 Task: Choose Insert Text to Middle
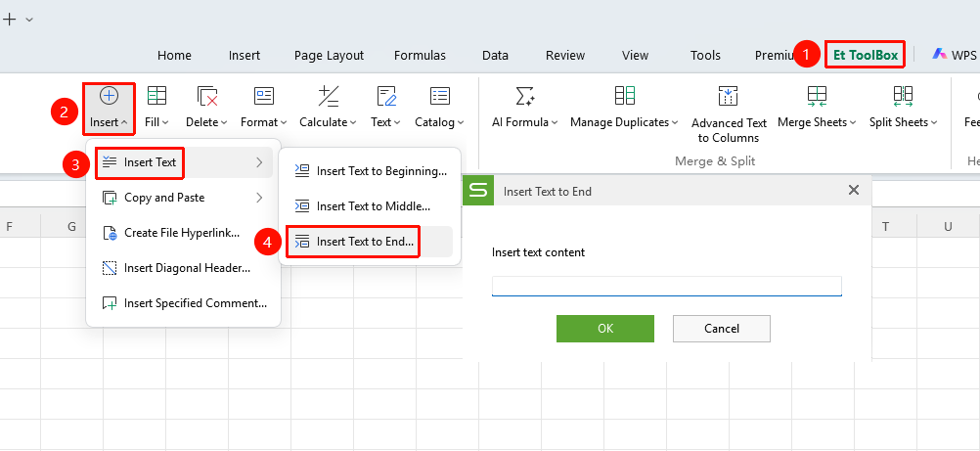click(370, 205)
